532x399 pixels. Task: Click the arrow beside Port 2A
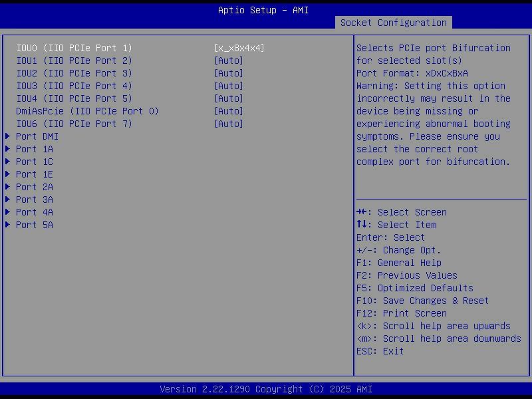pos(7,187)
